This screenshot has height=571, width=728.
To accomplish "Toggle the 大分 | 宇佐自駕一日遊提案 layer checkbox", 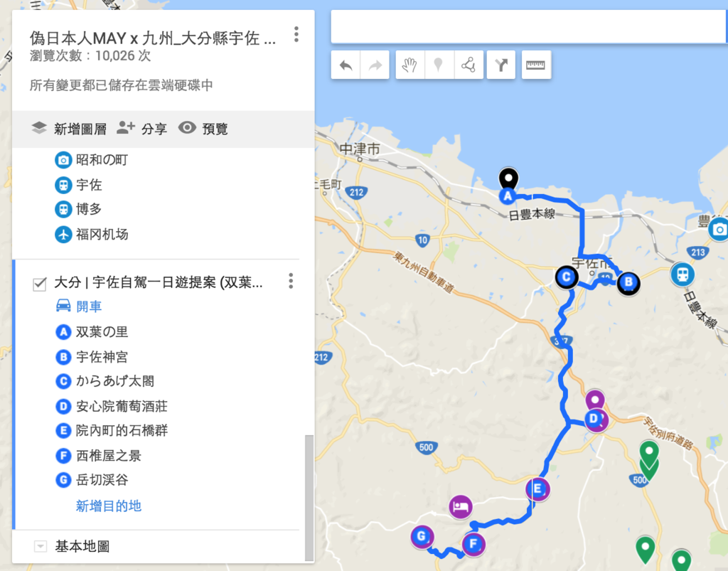I will 40,284.
